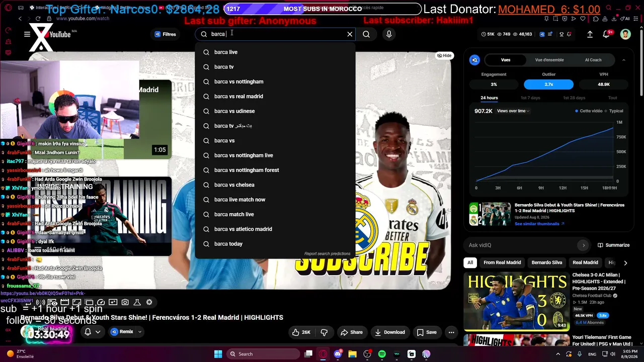The width and height of the screenshot is (644, 362).
Task: Pick suggestion 'barca vs nottingham forest'
Action: tap(275, 170)
